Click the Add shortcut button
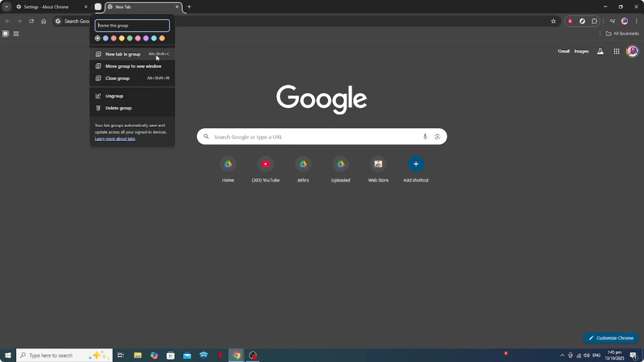This screenshot has width=644, height=362. click(416, 170)
